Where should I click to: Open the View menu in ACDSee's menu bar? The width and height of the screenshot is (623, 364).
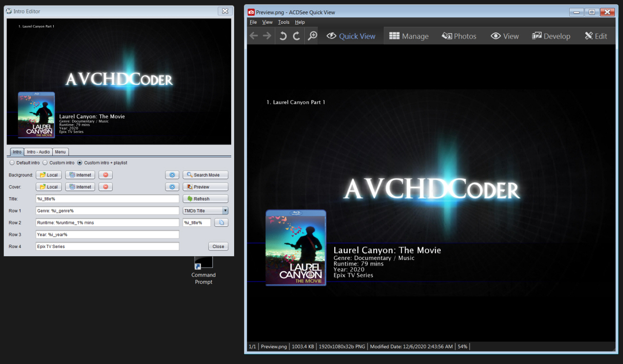click(x=268, y=22)
